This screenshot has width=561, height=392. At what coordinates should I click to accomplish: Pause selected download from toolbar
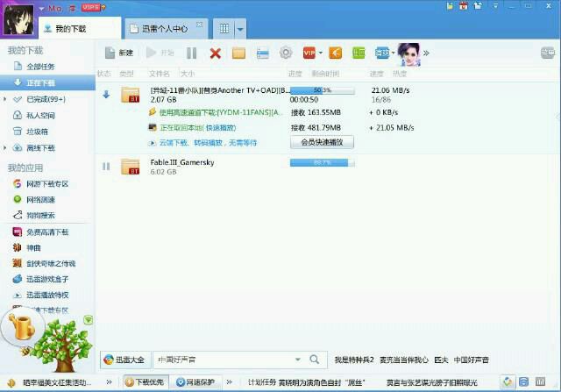(x=191, y=53)
